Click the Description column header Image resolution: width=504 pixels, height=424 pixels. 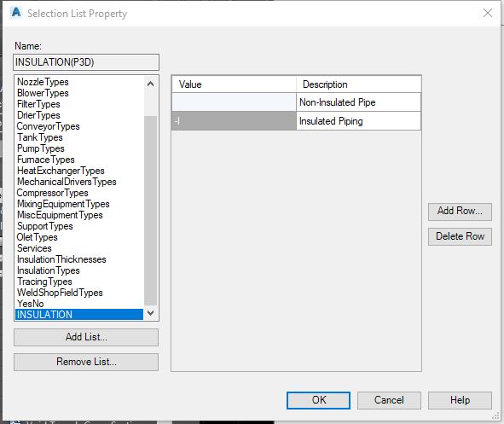[x=358, y=84]
